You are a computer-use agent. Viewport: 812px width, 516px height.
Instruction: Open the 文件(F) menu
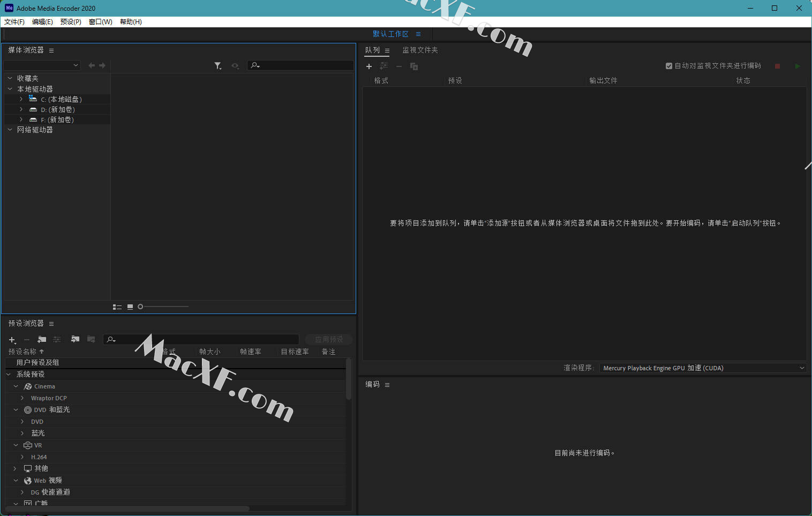(14, 22)
